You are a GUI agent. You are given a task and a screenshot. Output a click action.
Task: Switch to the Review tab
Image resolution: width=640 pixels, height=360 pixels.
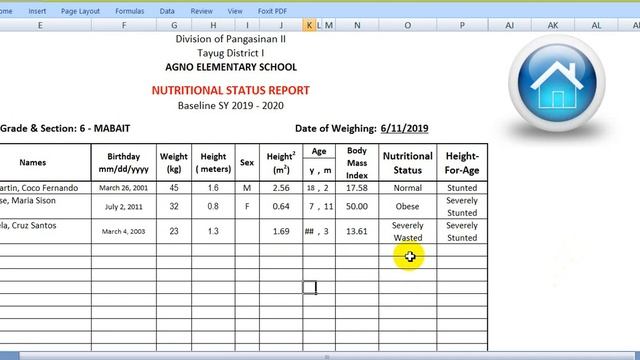(x=201, y=11)
